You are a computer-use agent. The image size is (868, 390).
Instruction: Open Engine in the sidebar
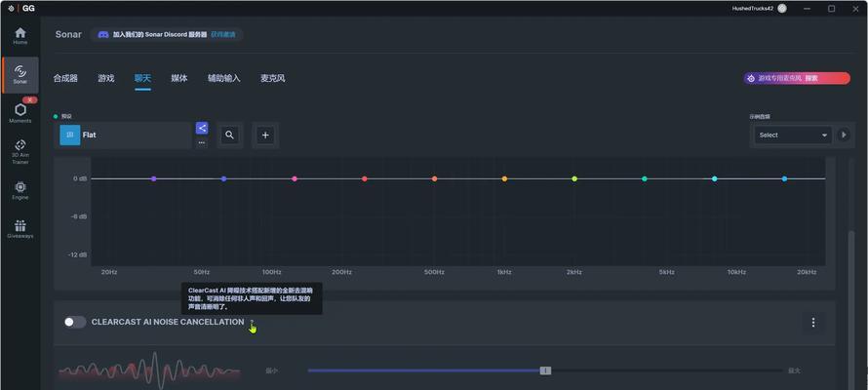(20, 190)
